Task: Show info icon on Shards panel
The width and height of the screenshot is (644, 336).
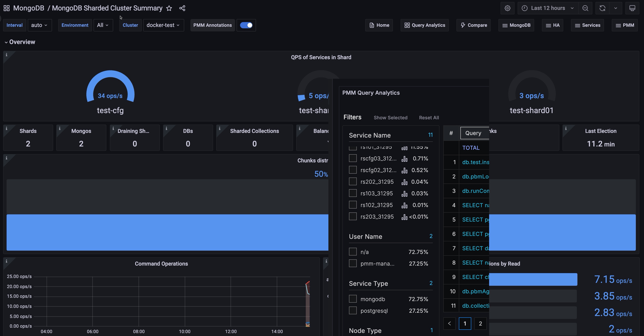Action: click(x=6, y=128)
